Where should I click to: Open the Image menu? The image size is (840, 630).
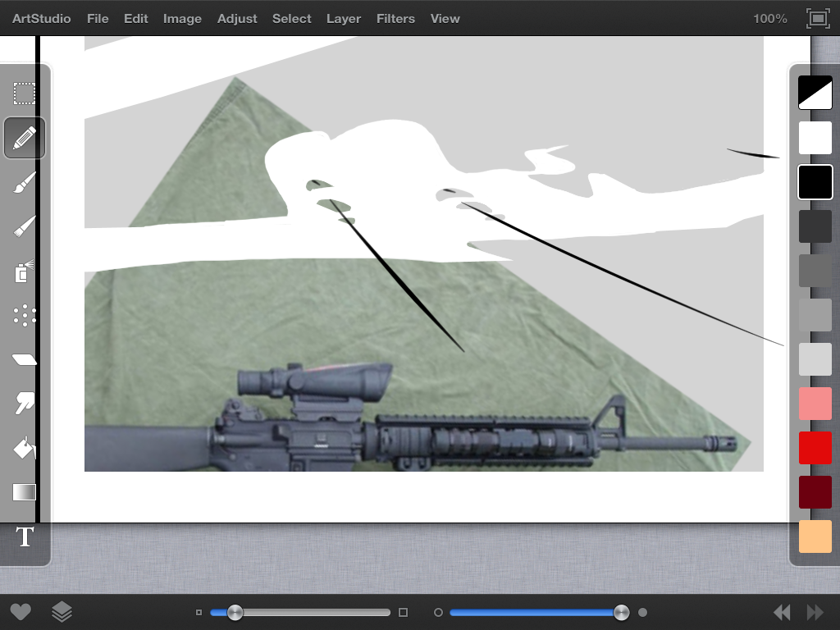click(182, 19)
